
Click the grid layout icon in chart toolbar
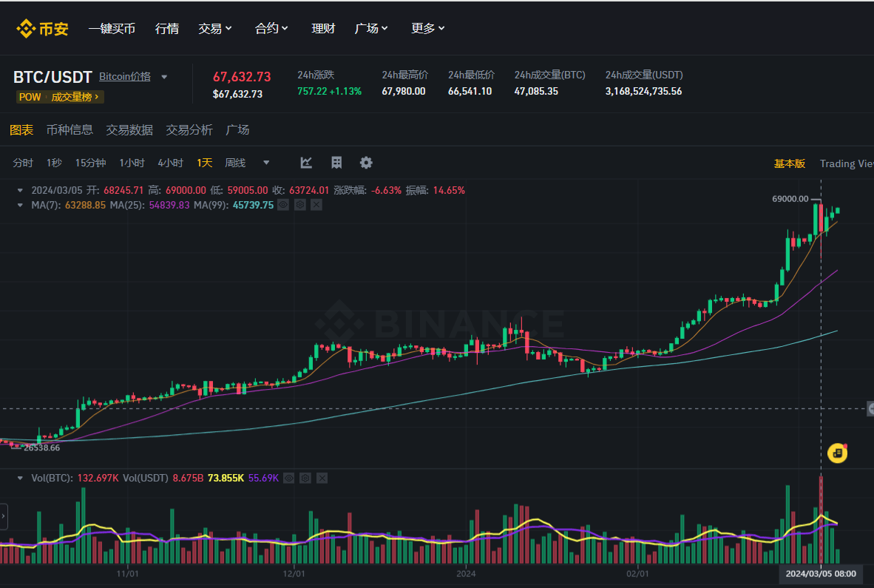(x=336, y=163)
